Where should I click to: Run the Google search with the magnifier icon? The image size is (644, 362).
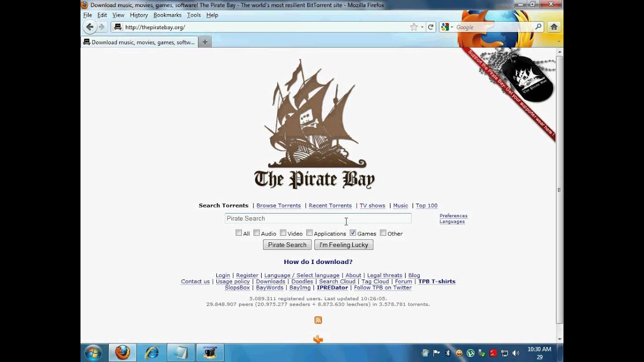coord(538,27)
